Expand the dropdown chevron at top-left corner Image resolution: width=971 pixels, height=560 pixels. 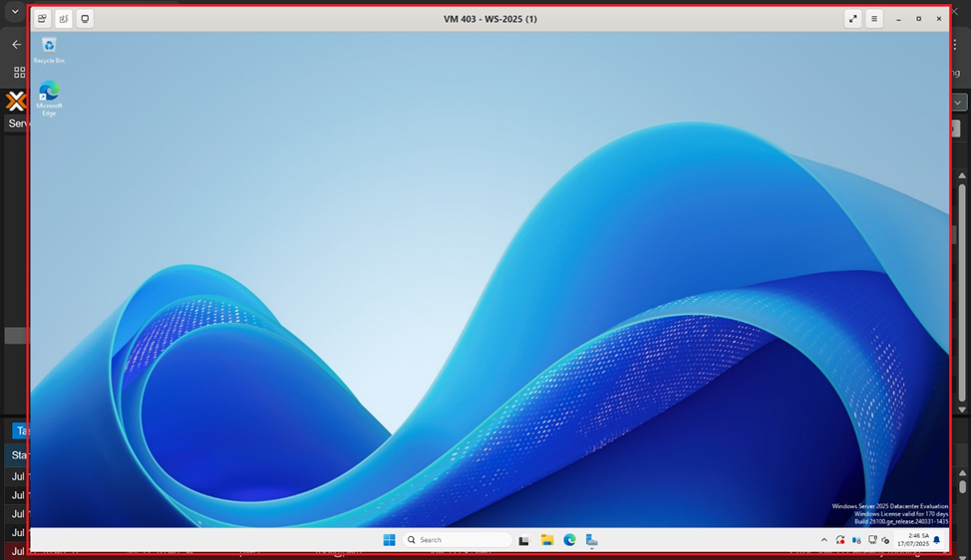15,12
